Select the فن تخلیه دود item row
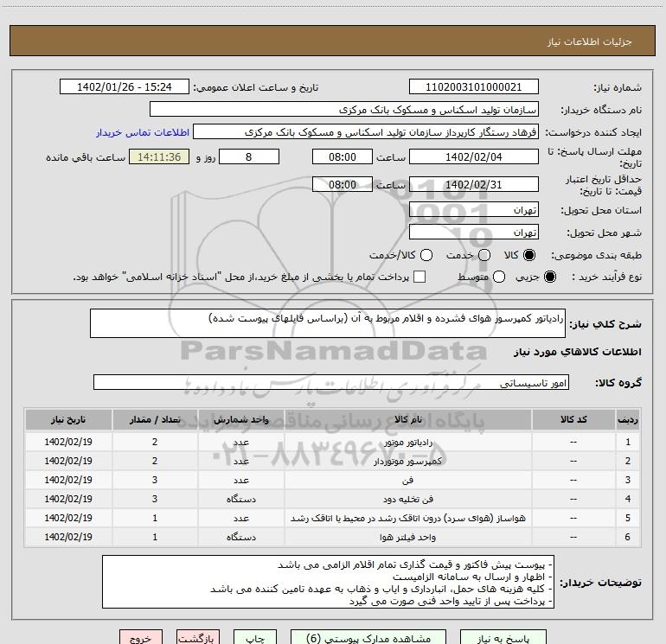This screenshot has width=666, height=644. point(333,500)
